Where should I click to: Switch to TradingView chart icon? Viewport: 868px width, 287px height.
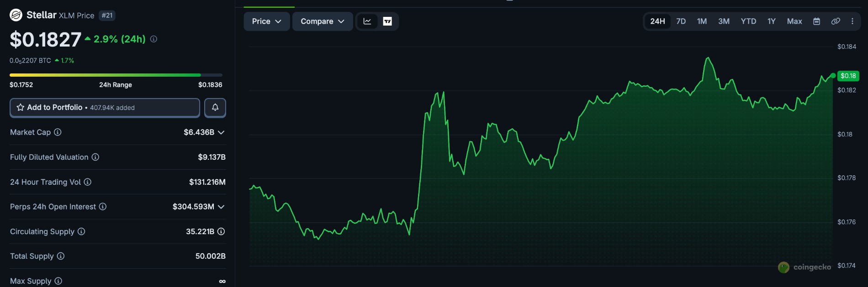coord(387,21)
